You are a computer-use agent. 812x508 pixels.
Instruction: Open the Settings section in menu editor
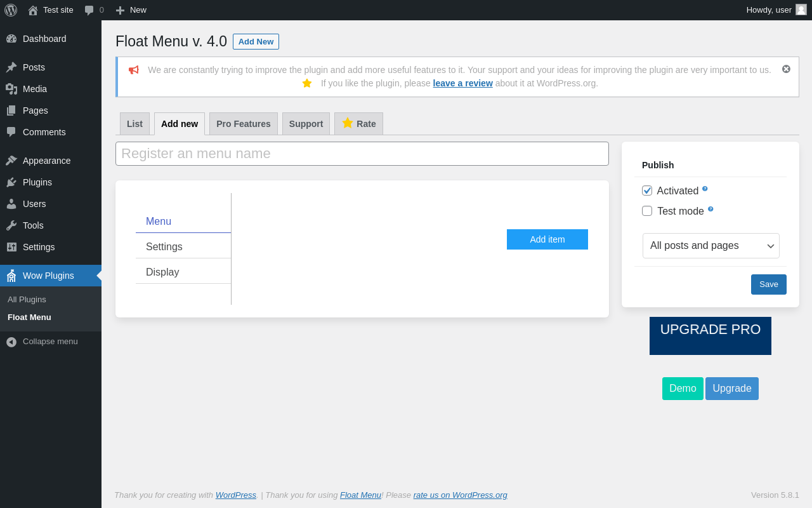pos(183,246)
